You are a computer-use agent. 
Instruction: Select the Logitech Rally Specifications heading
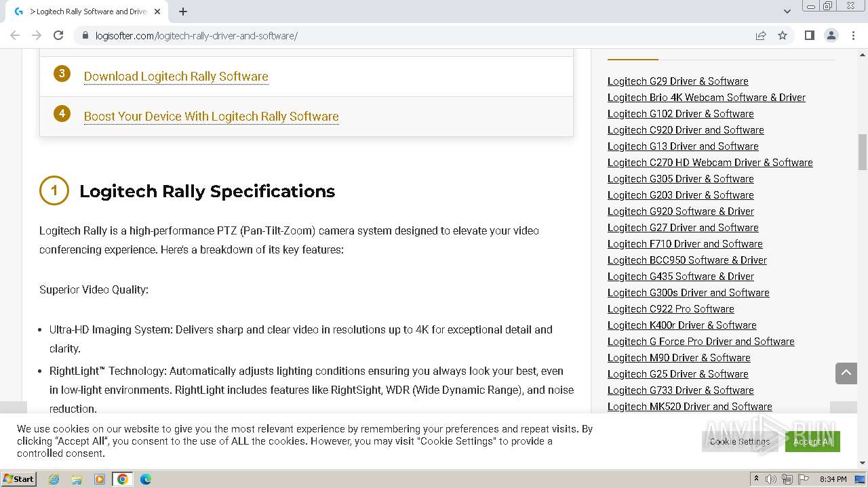[207, 191]
